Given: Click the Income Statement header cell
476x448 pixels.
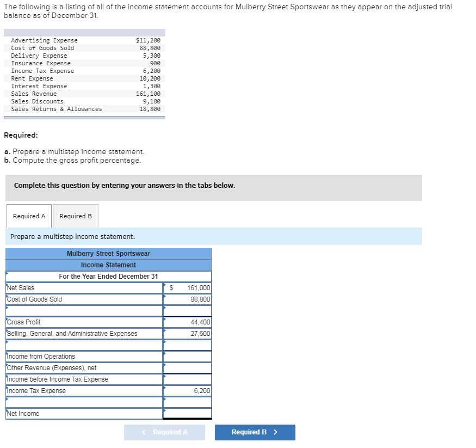Looking at the screenshot, I should click(108, 265).
